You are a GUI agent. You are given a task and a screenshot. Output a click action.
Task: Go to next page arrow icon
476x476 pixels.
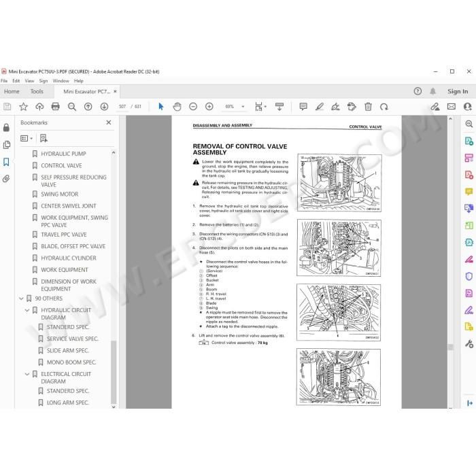104,107
